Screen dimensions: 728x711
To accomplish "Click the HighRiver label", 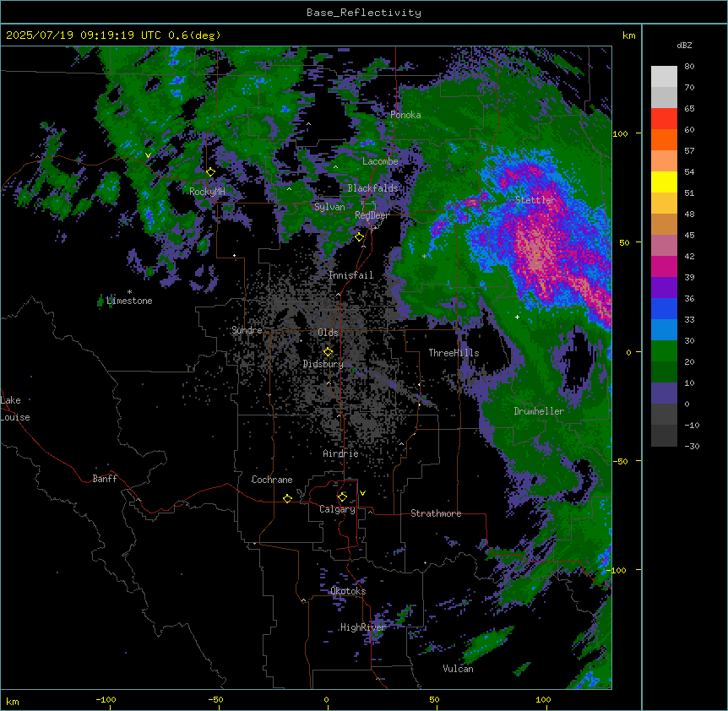I will (363, 627).
